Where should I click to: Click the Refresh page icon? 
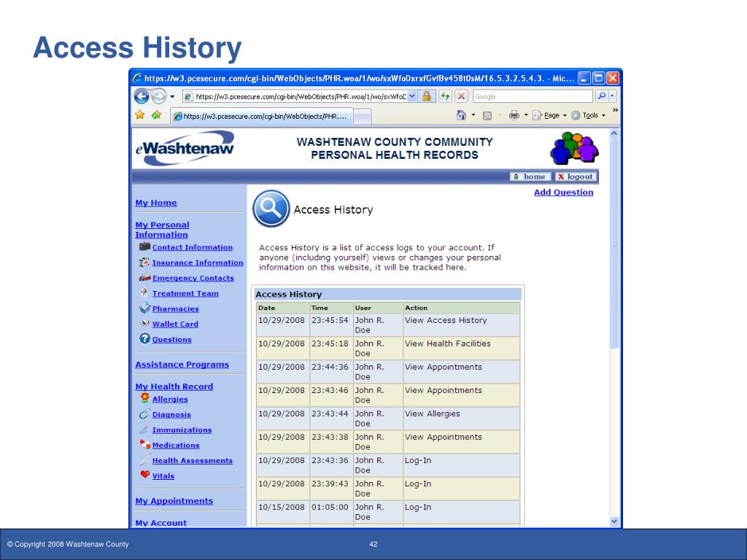click(x=445, y=96)
